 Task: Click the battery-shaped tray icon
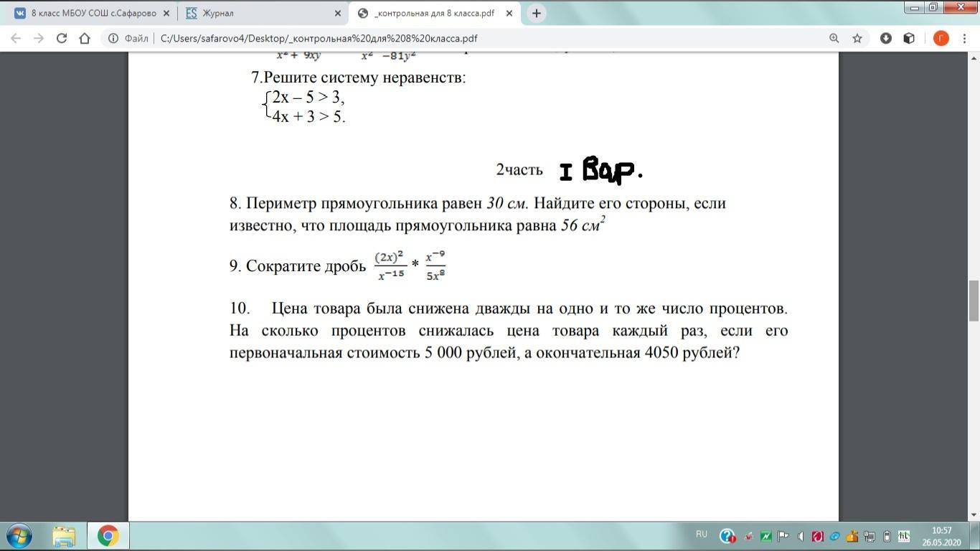click(x=887, y=536)
